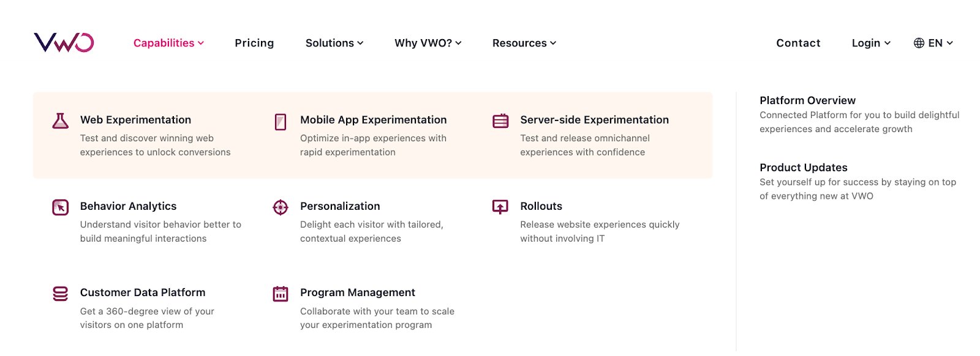Open the Product Updates link
The image size is (980, 356).
(x=803, y=168)
